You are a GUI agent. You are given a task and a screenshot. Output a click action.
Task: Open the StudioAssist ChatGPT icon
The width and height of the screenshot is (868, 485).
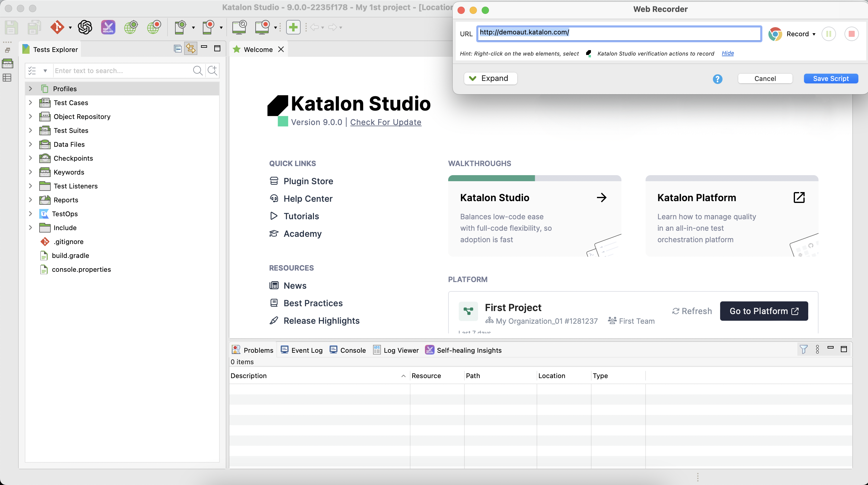point(85,27)
